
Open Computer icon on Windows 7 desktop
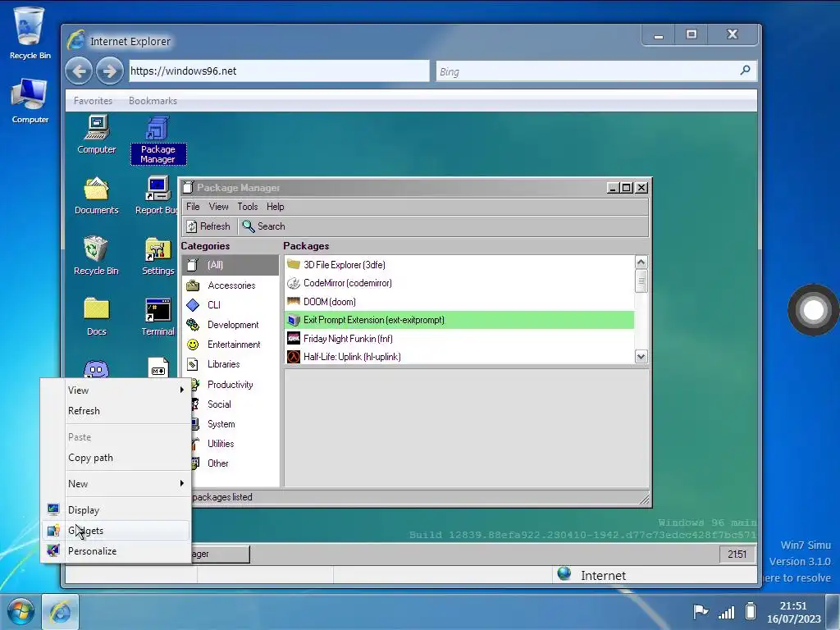30,101
